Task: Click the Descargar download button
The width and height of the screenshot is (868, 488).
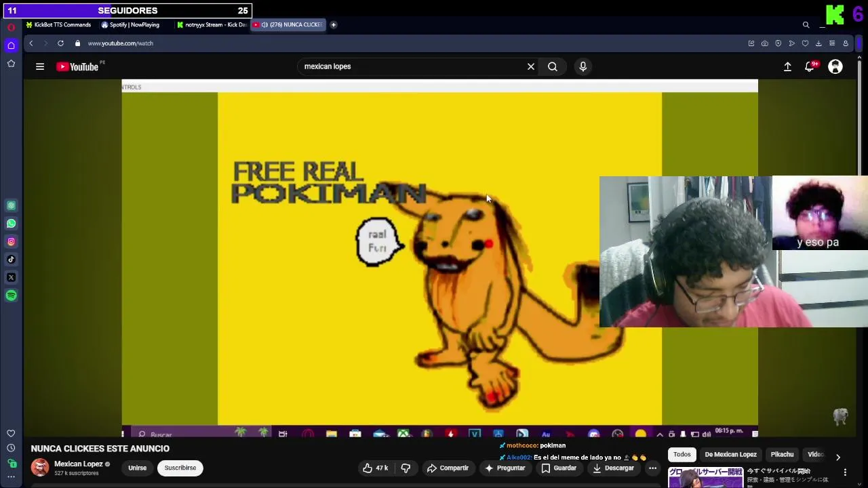Action: [612, 468]
